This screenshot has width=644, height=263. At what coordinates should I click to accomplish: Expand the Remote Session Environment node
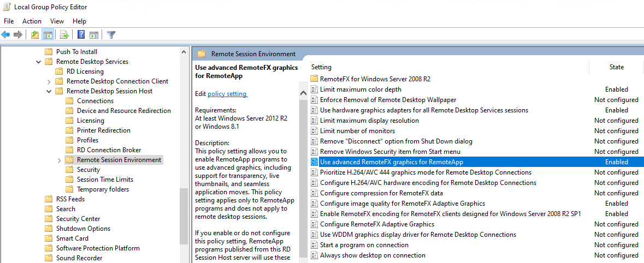pos(59,160)
